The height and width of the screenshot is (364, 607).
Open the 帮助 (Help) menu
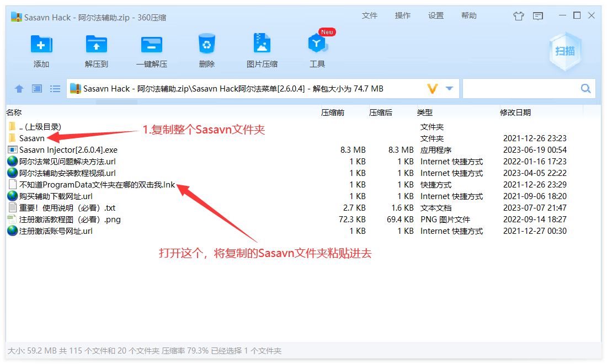pyautogui.click(x=468, y=15)
